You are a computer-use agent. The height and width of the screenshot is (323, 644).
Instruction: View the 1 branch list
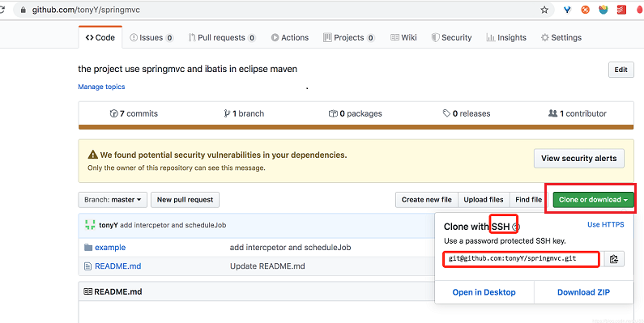point(244,113)
